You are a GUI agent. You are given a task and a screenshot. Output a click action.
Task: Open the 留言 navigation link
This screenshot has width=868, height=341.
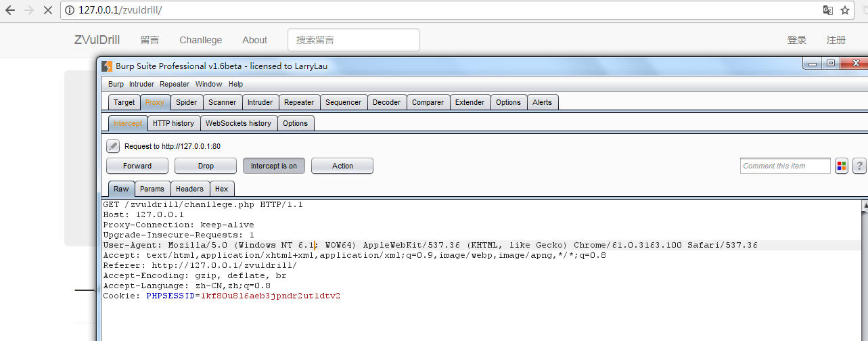[150, 40]
